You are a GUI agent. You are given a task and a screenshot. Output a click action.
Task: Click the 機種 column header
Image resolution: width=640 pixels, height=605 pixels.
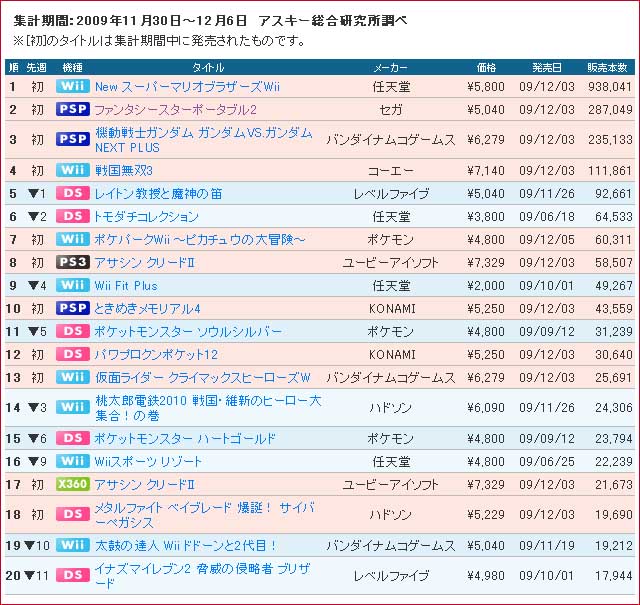click(x=73, y=67)
